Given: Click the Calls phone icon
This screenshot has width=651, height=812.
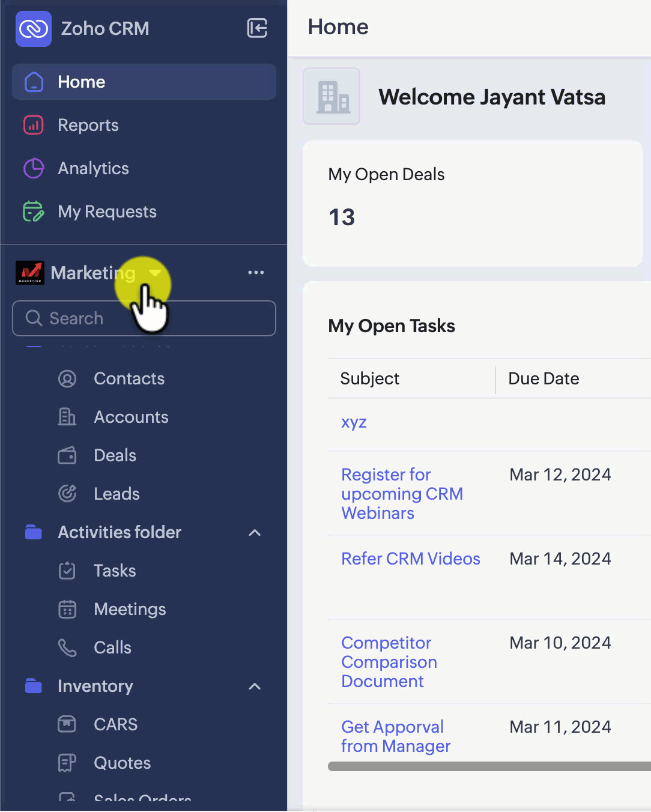Looking at the screenshot, I should 67,647.
